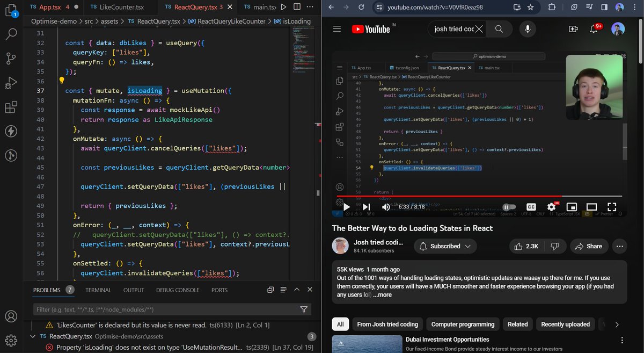Select the 'From Josh tried coding' chip
644x353 pixels.
[x=387, y=325]
